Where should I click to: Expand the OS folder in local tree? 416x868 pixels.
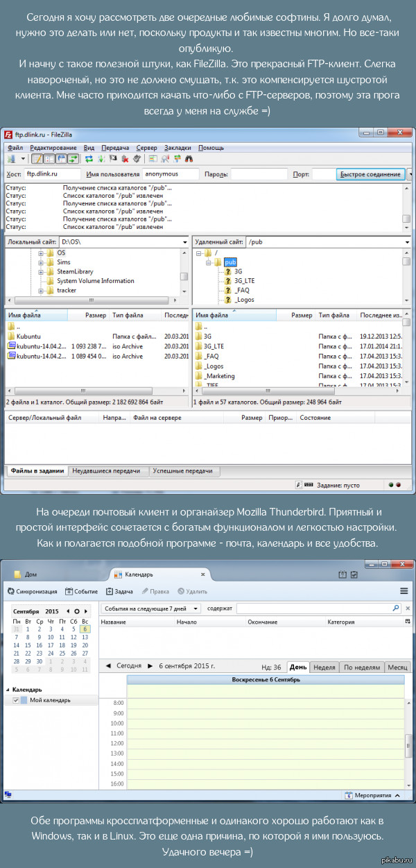point(42,253)
